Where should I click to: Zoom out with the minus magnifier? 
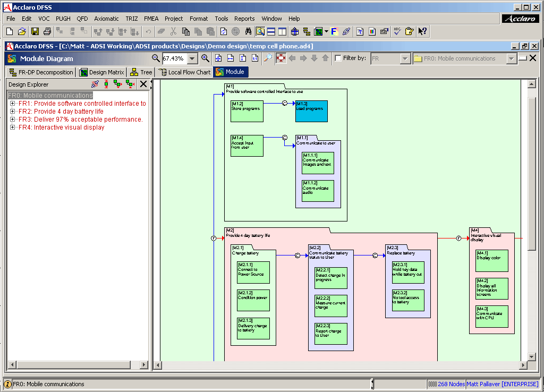156,58
